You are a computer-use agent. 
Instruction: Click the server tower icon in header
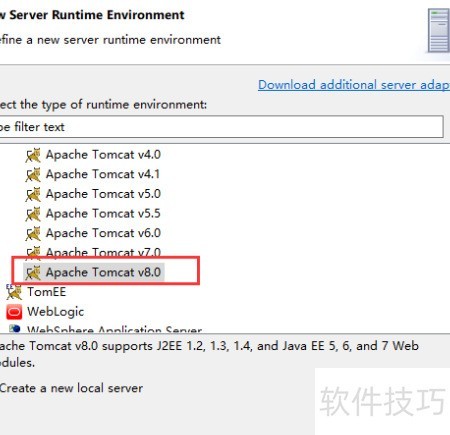[438, 31]
